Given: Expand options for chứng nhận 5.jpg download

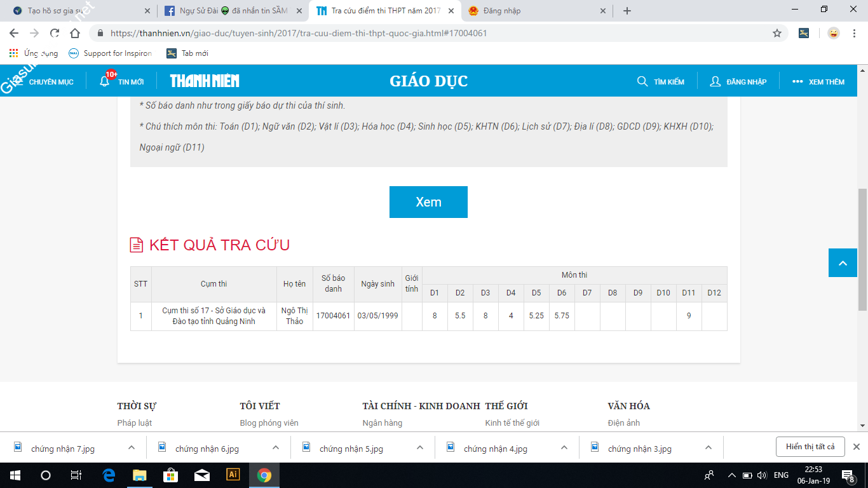Looking at the screenshot, I should [420, 447].
